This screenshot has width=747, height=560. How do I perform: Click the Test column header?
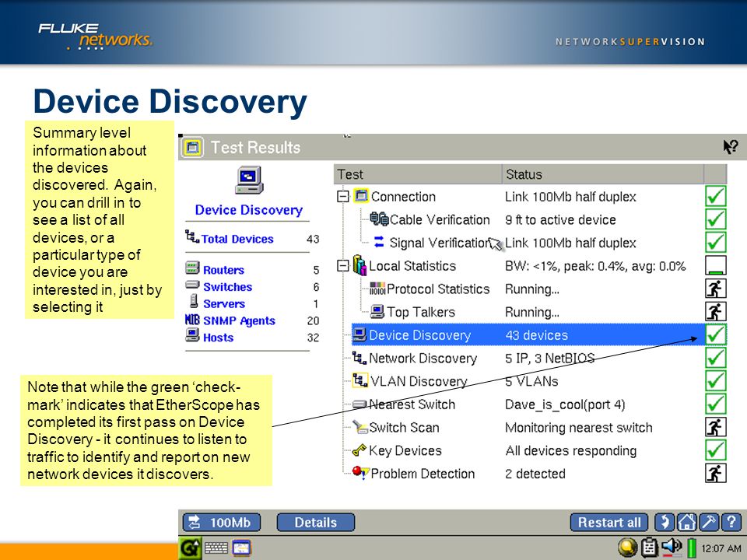click(x=418, y=174)
